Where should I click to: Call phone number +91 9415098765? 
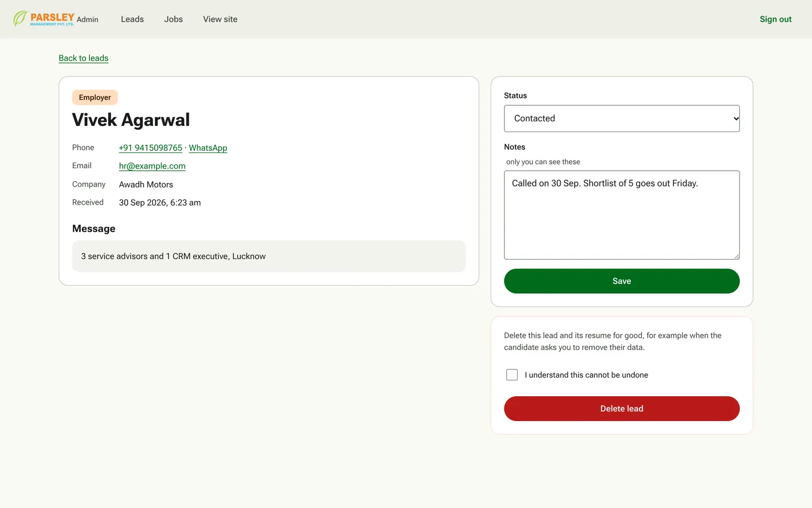(150, 148)
